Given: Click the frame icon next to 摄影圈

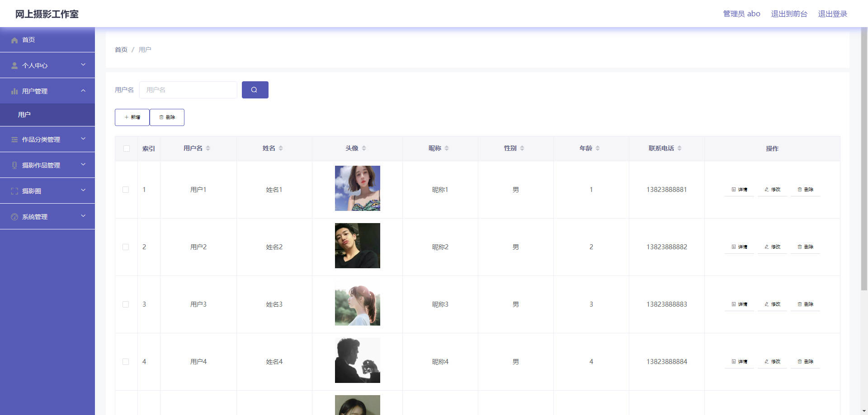Looking at the screenshot, I should pos(14,191).
